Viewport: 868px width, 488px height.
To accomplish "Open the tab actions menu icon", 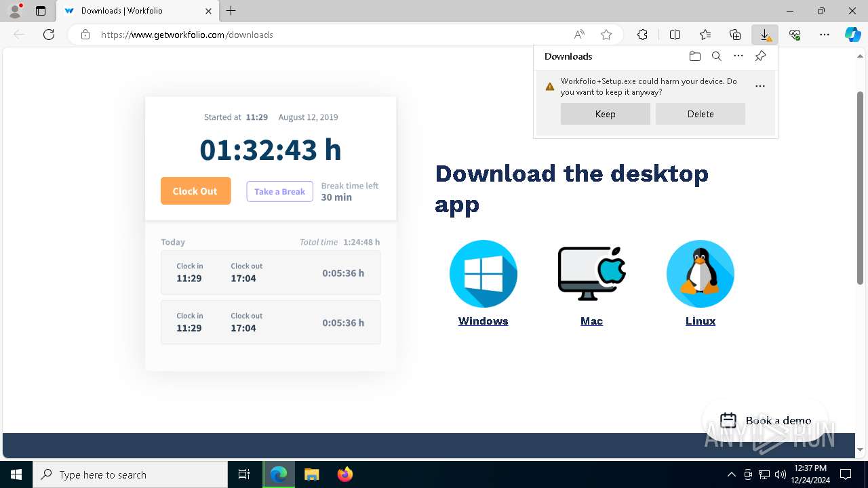I will pos(41,11).
